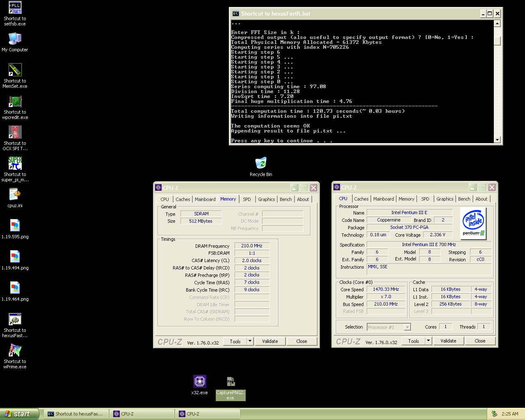Click Close button in right CPU-Z

pyautogui.click(x=480, y=341)
